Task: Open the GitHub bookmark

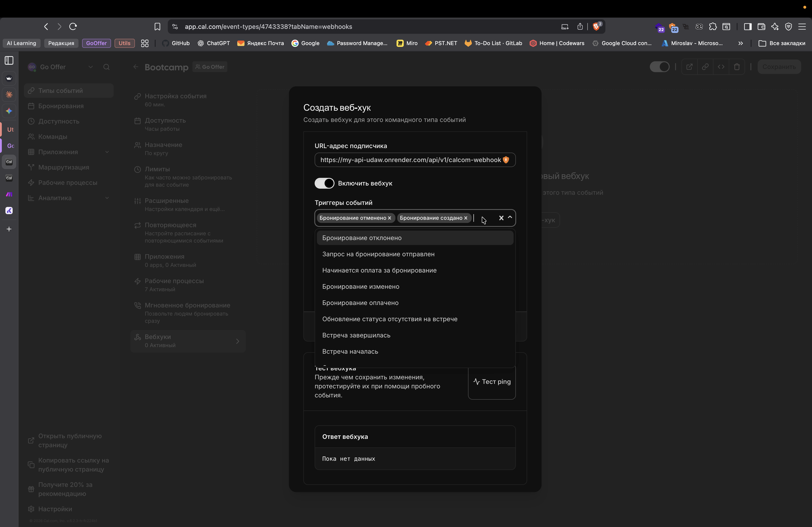Action: (176, 43)
